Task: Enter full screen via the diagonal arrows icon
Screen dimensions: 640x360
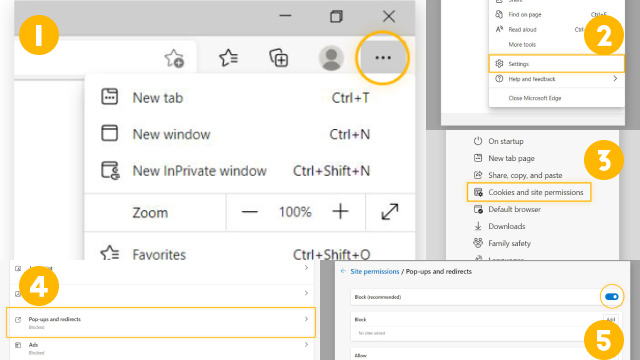Action: [x=390, y=212]
